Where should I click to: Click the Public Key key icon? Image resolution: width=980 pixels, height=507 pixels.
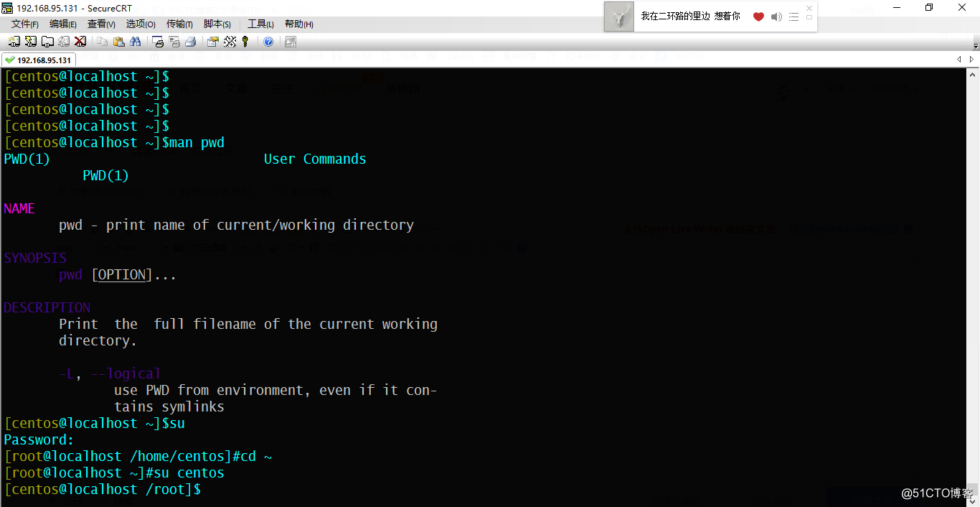245,42
